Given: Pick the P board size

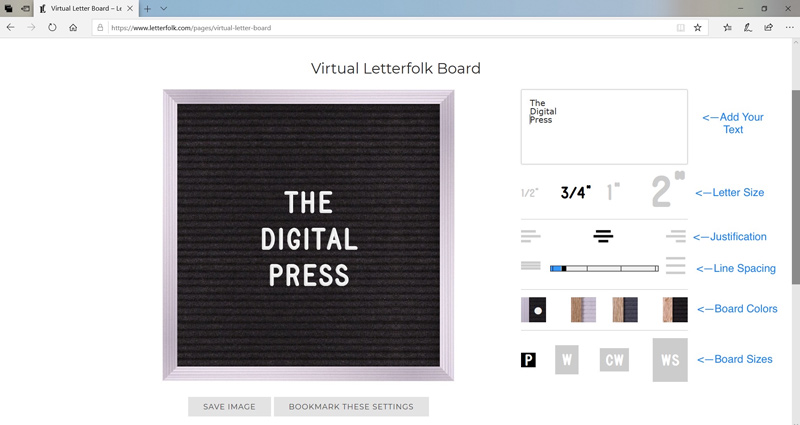Looking at the screenshot, I should tap(528, 360).
